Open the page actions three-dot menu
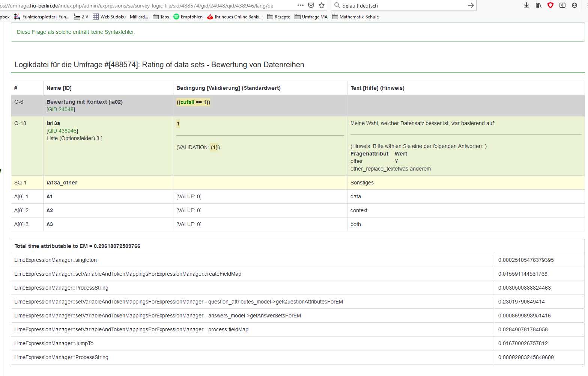588x376 pixels. pos(300,5)
